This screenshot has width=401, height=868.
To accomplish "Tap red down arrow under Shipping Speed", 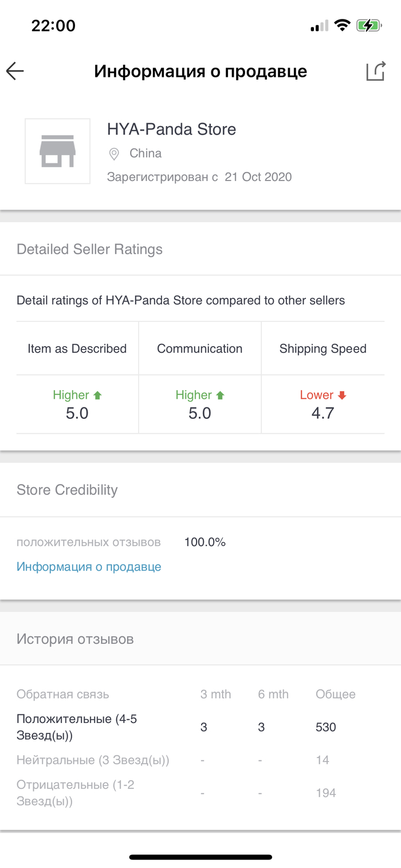I will [x=342, y=395].
